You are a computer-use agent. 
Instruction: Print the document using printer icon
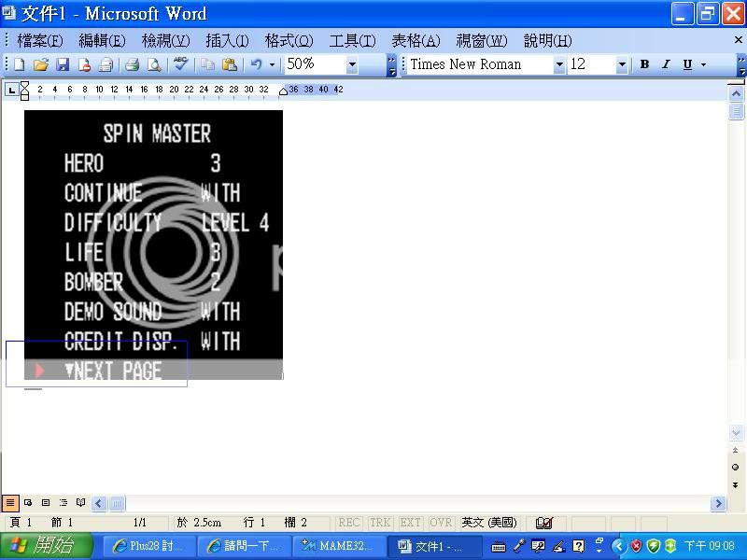[132, 64]
